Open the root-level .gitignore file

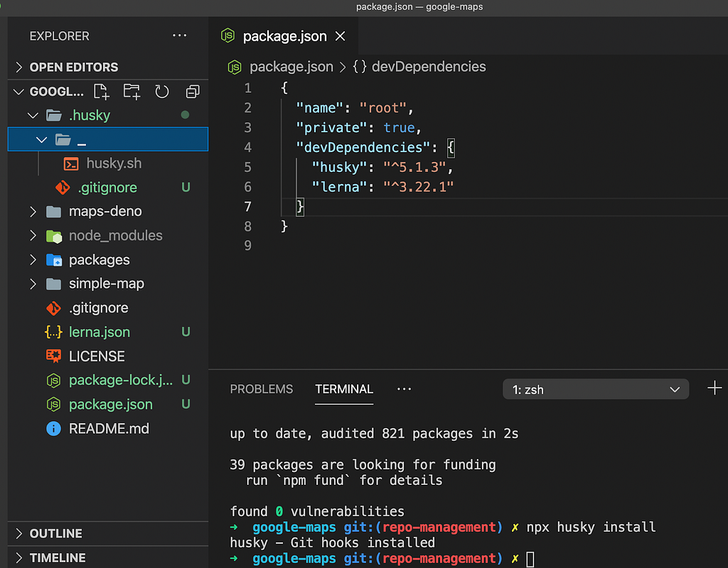(98, 308)
